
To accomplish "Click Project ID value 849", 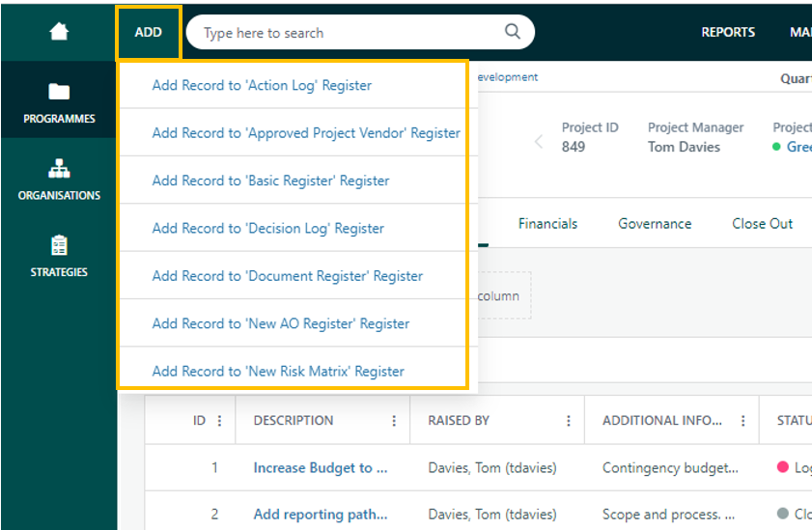I will (574, 147).
